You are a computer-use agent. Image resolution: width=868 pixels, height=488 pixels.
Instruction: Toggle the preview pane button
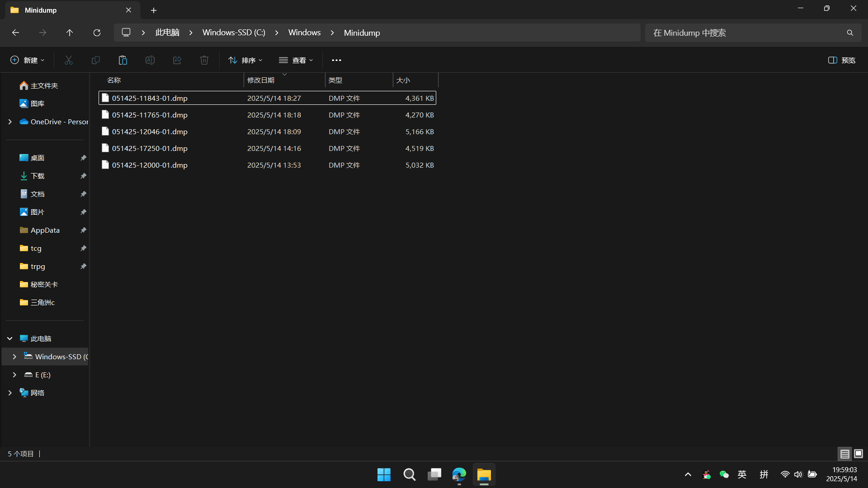pos(842,60)
